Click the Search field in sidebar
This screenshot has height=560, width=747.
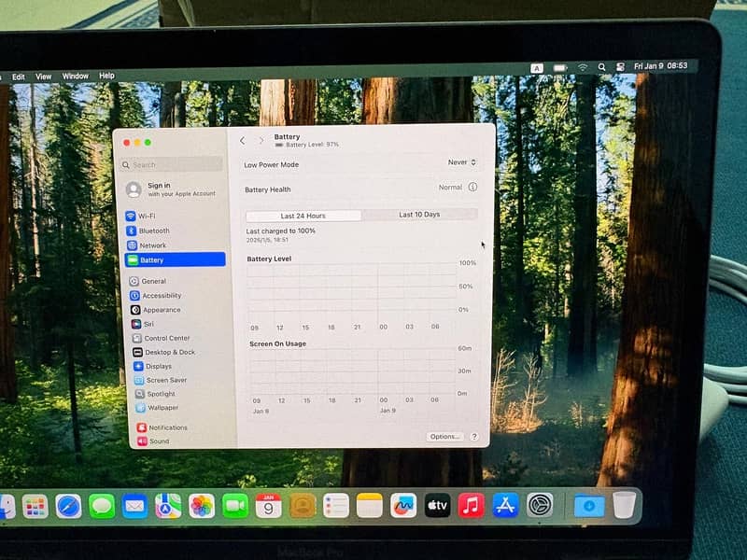coord(173,165)
